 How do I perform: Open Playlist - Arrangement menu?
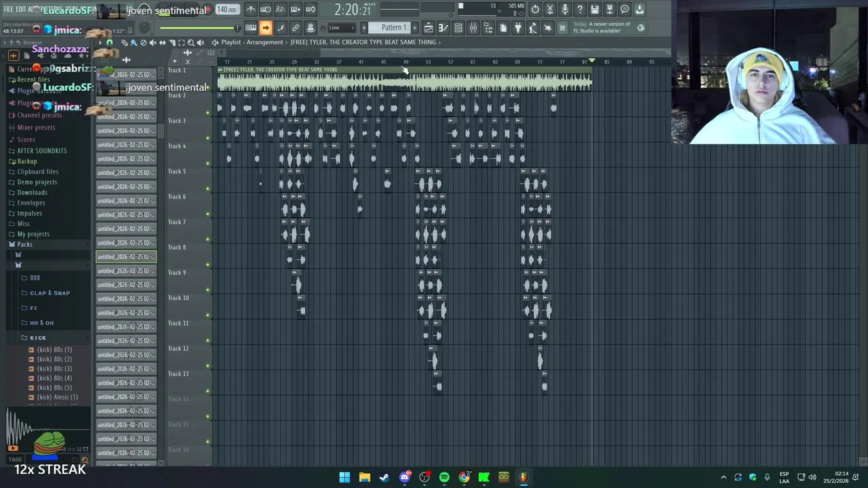(252, 42)
